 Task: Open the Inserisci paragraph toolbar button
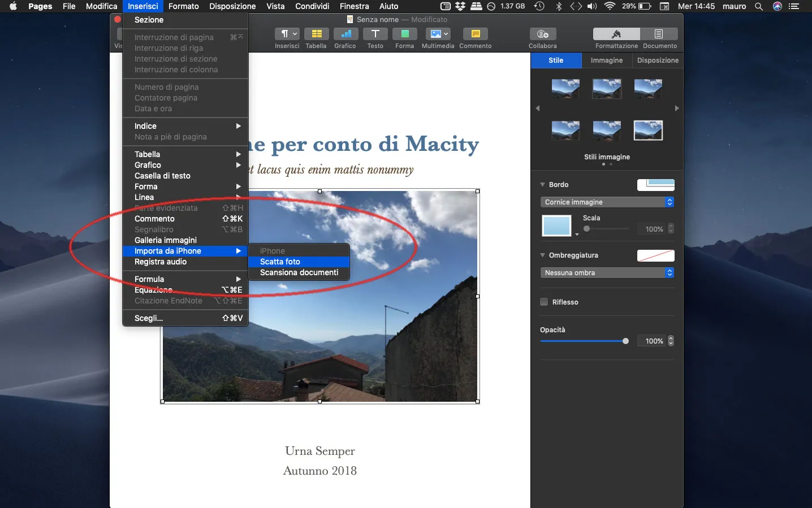click(287, 34)
